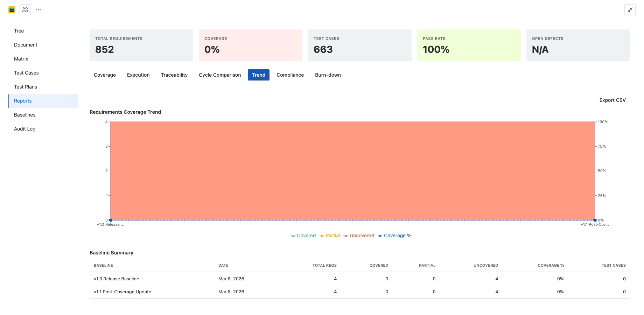Click the Export CSV link
This screenshot has width=644, height=315.
612,100
